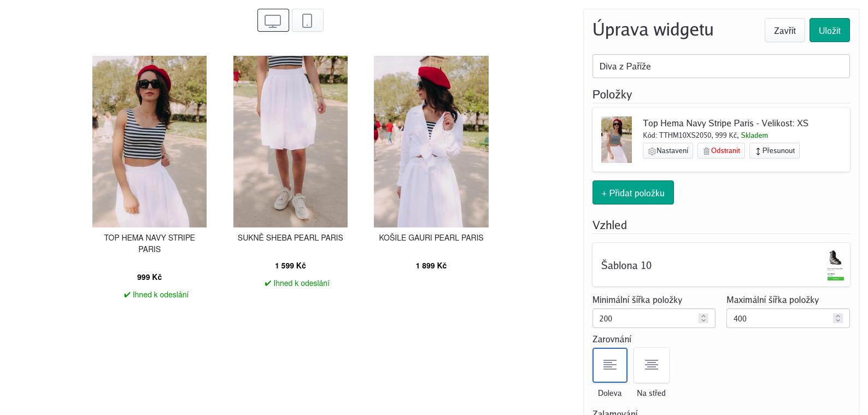Image resolution: width=868 pixels, height=415 pixels.
Task: Open Nastavení settings for the item
Action: pos(668,151)
